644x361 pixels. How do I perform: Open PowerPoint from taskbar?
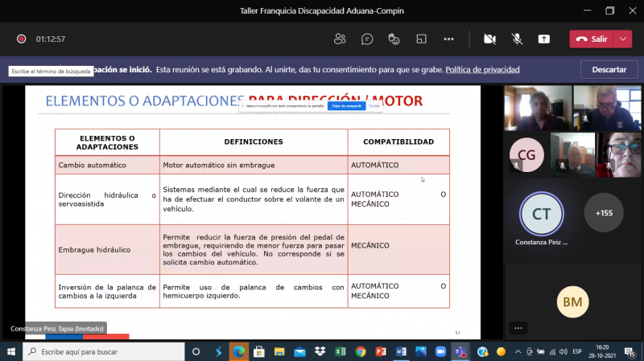click(x=381, y=351)
